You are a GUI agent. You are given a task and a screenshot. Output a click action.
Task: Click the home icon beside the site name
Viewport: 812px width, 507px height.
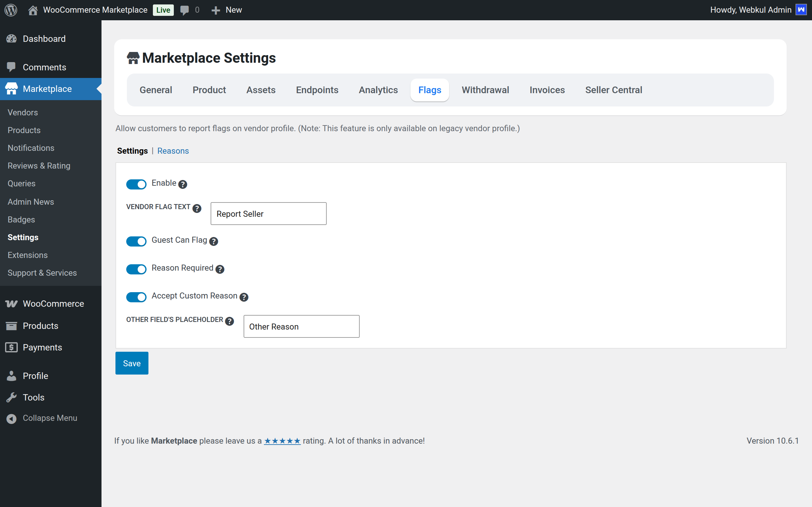point(33,10)
